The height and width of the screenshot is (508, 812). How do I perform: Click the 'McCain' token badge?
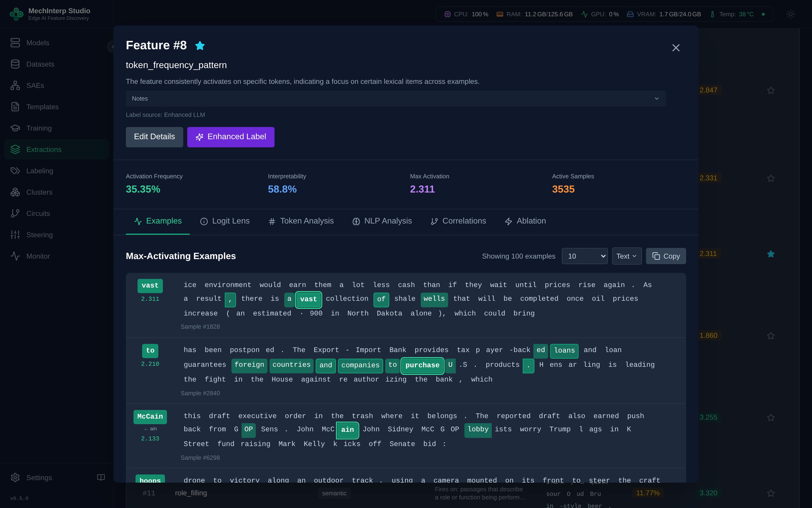pos(150,417)
